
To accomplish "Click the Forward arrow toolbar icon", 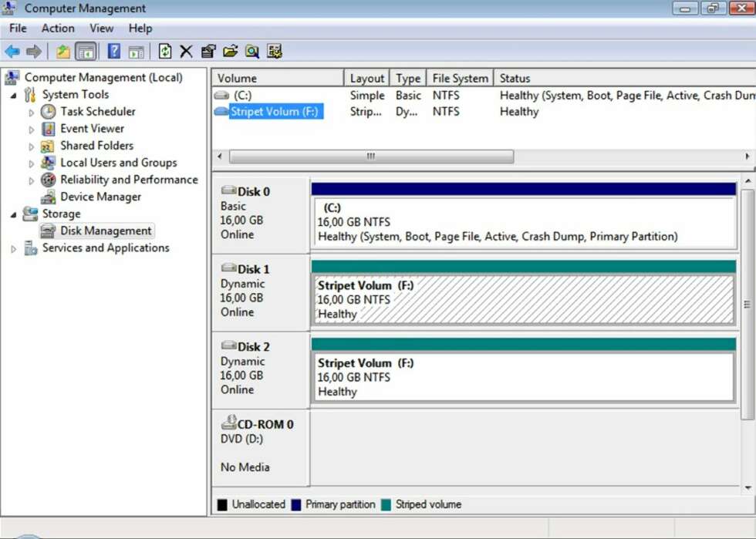I will pos(34,51).
